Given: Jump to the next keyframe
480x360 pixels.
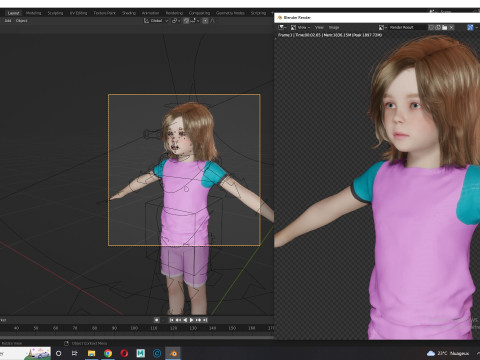Looking at the screenshot, I should (x=198, y=320).
